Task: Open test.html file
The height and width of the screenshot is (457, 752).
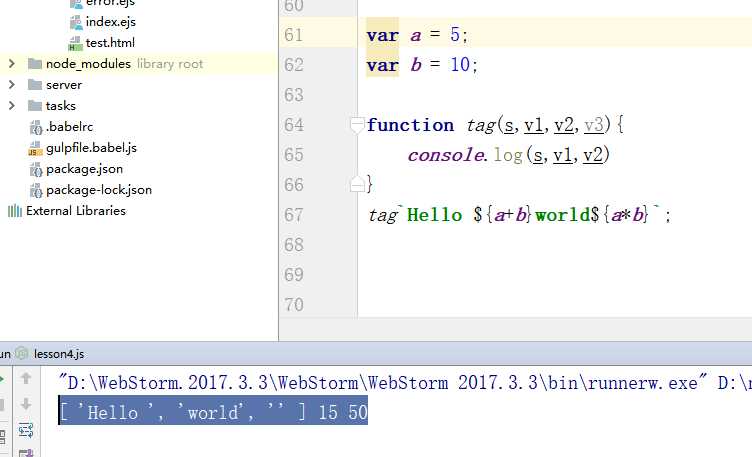Action: click(x=110, y=43)
